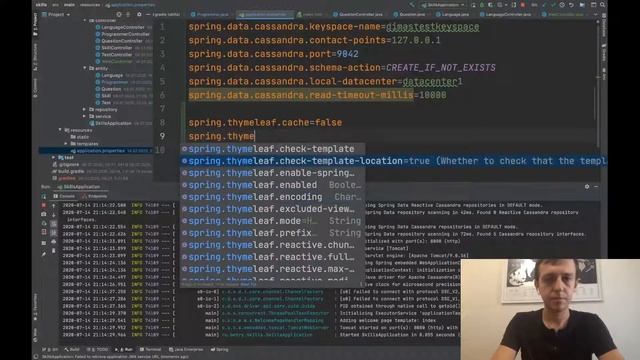Click the locate target icon in Project panel
Image resolution: width=640 pixels, height=360 pixels.
point(119,14)
